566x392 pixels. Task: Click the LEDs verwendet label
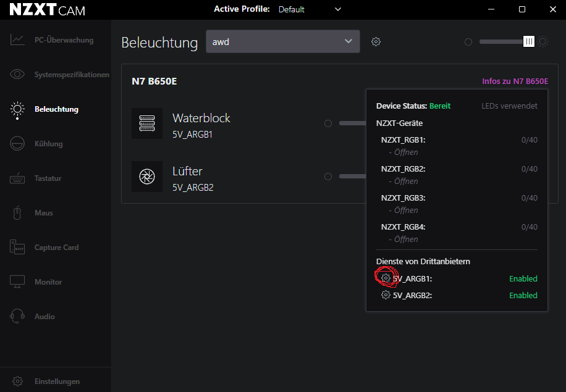509,106
